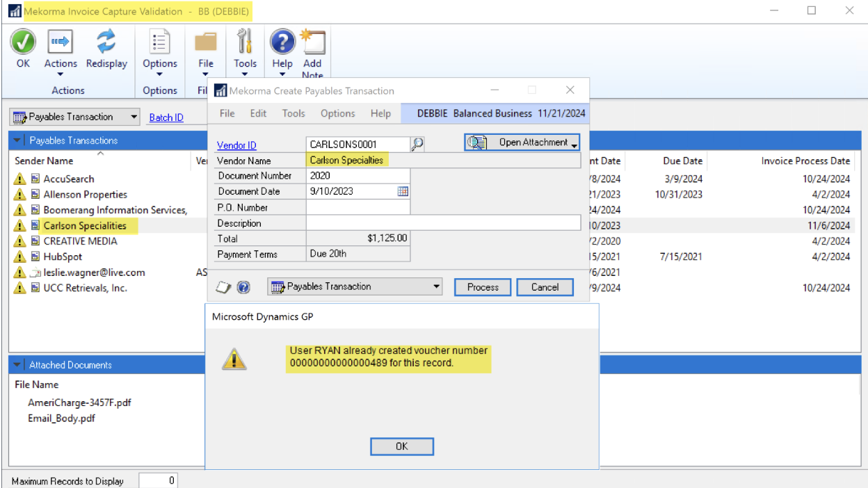The height and width of the screenshot is (488, 868).
Task: Expand the Options dropdown arrow in ribbon
Action: tap(160, 74)
